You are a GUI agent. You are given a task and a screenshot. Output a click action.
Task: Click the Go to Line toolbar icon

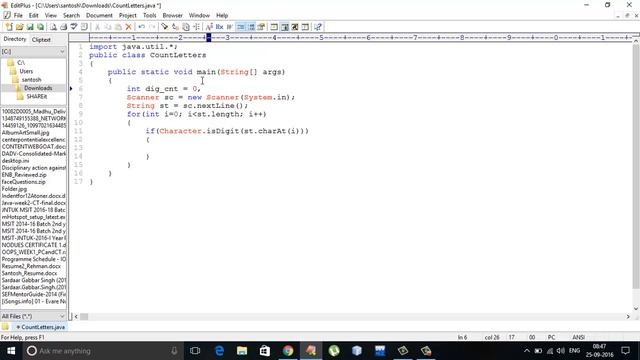point(196,27)
